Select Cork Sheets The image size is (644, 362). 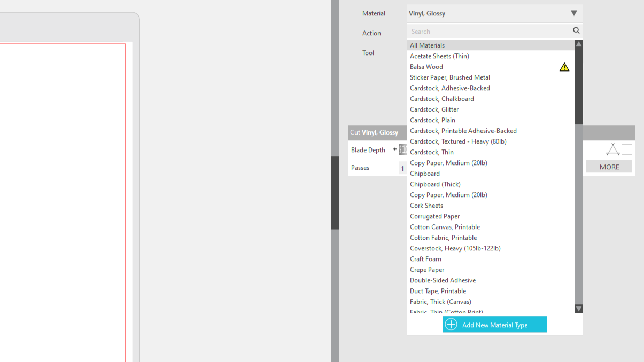[491, 206]
